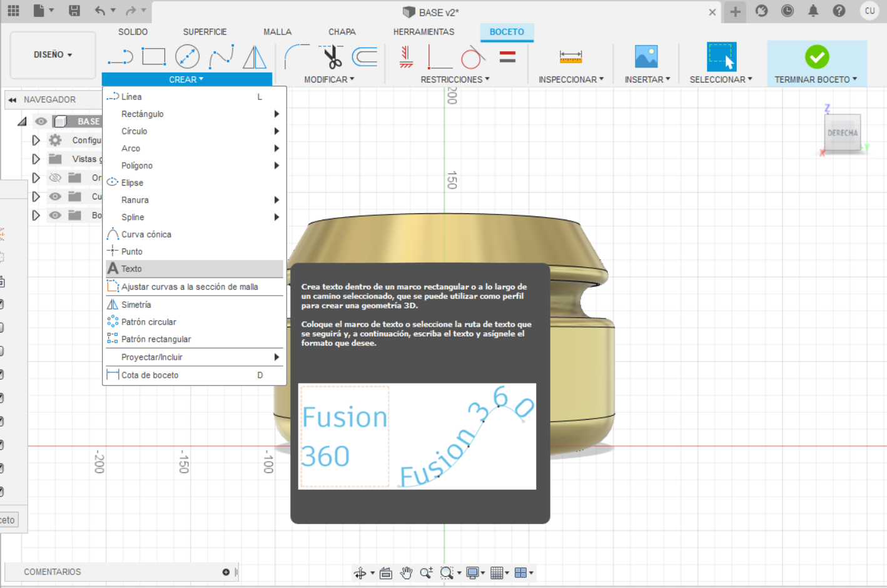Select the Line tool in toolbar
The width and height of the screenshot is (887, 588).
[x=120, y=58]
